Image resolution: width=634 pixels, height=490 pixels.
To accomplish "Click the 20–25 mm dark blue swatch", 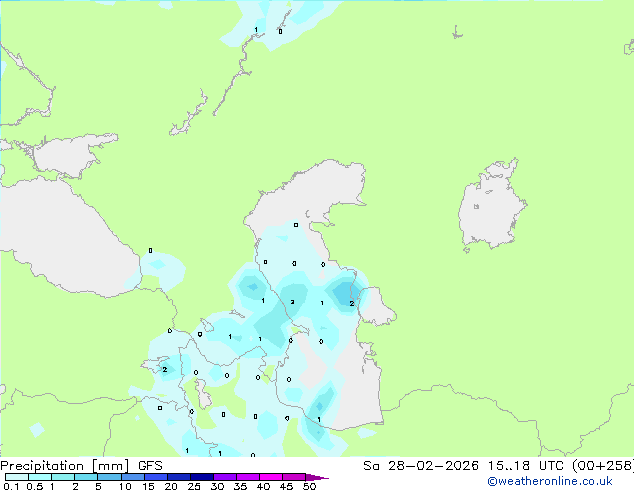I will coord(179,477).
